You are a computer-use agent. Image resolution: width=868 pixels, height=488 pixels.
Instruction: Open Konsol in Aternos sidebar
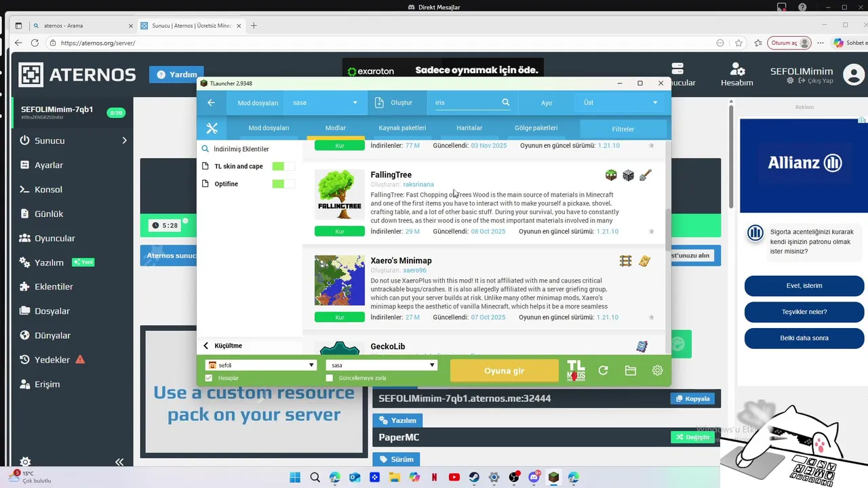click(48, 189)
